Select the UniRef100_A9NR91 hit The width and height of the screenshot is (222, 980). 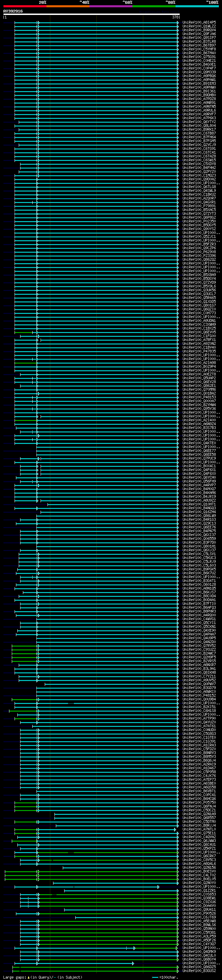click(x=199, y=103)
